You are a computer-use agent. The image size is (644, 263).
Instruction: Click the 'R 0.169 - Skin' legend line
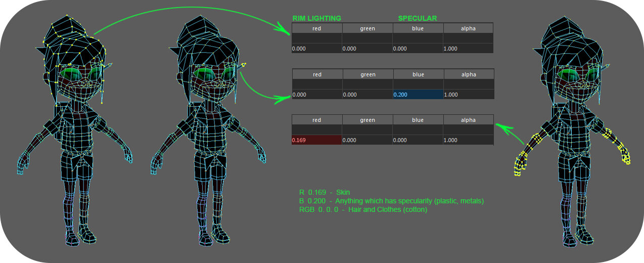[325, 192]
